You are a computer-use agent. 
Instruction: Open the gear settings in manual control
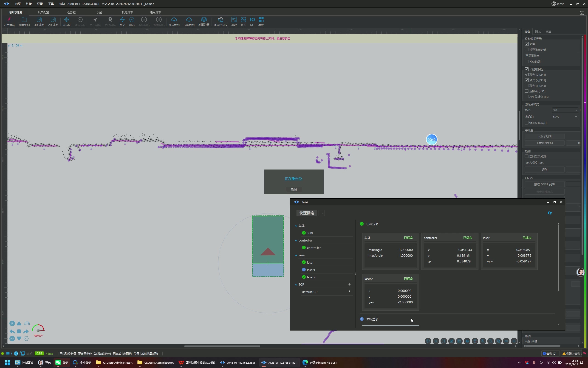26,339
